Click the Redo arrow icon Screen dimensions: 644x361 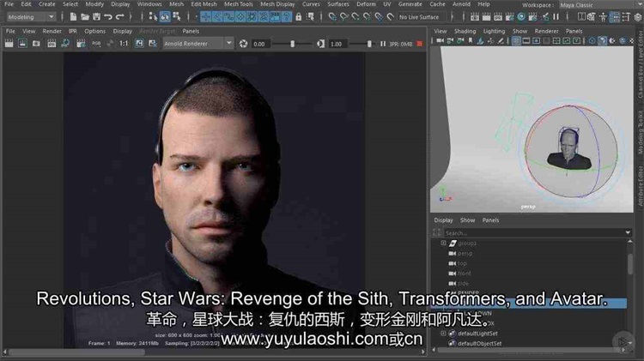[x=120, y=17]
